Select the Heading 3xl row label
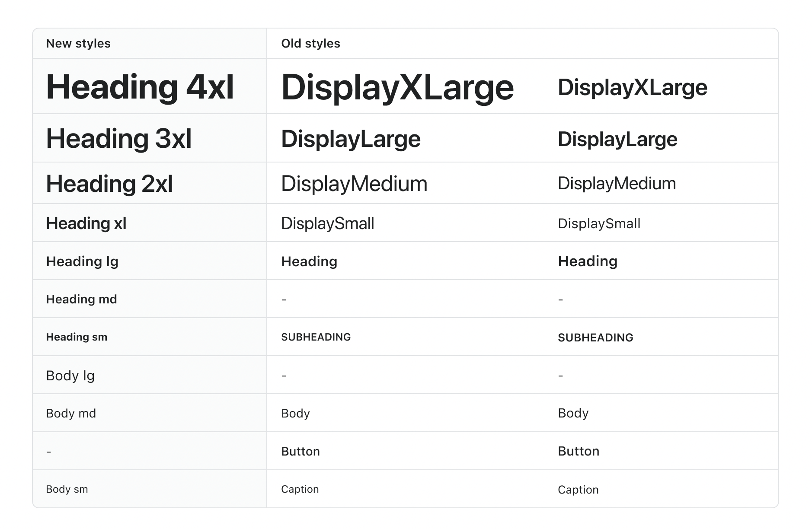 120,138
